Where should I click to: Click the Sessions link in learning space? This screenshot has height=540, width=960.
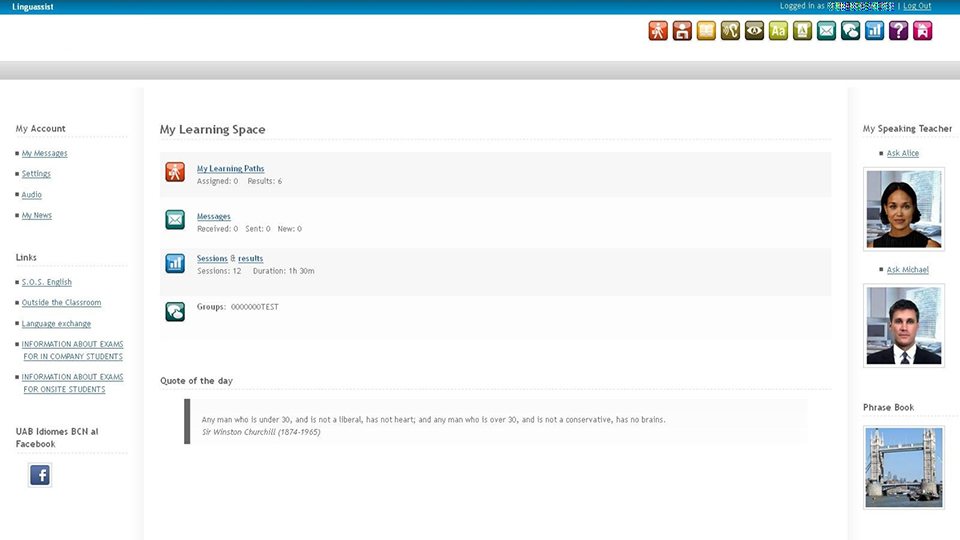212,259
